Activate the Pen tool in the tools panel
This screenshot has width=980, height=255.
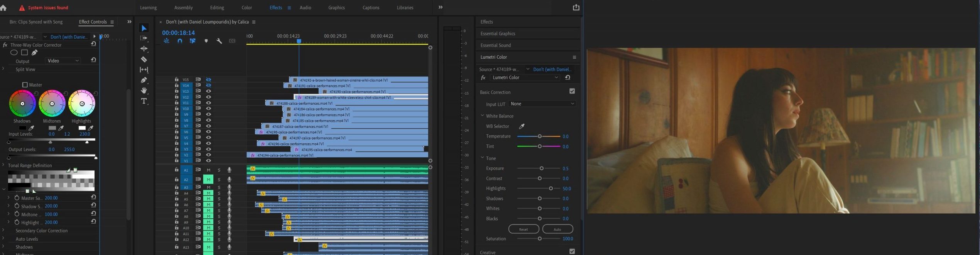point(144,80)
